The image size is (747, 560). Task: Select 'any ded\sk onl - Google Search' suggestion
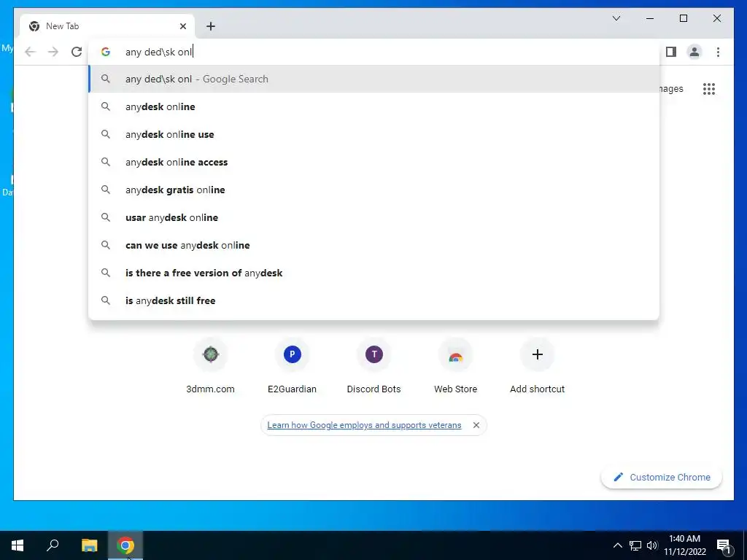point(374,79)
